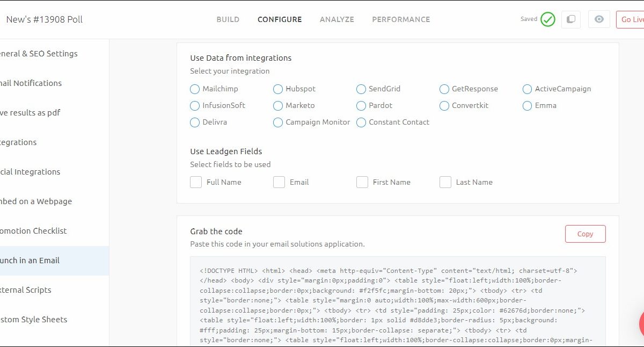The width and height of the screenshot is (644, 347).
Task: Enable the Full Name leadgen checkbox
Action: pos(196,182)
